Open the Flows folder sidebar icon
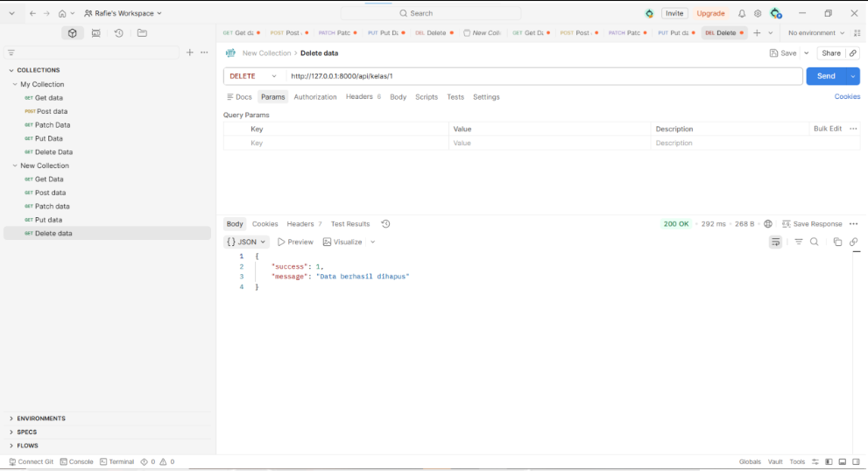The width and height of the screenshot is (868, 471). [142, 33]
